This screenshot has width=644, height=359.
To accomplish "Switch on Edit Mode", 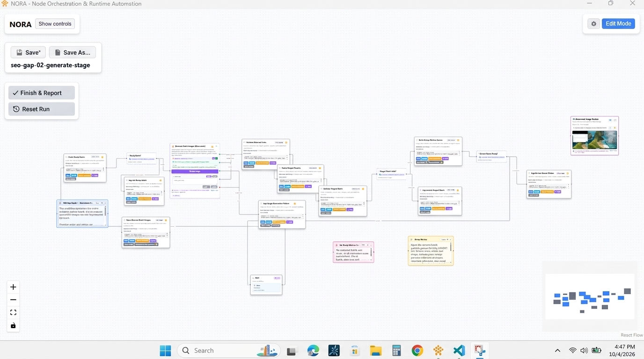I will (618, 24).
